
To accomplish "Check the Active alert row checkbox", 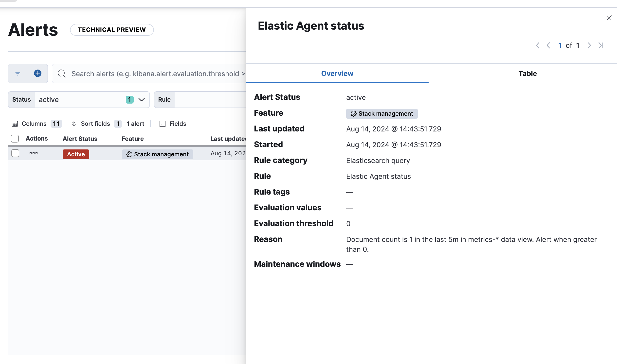I will [15, 153].
